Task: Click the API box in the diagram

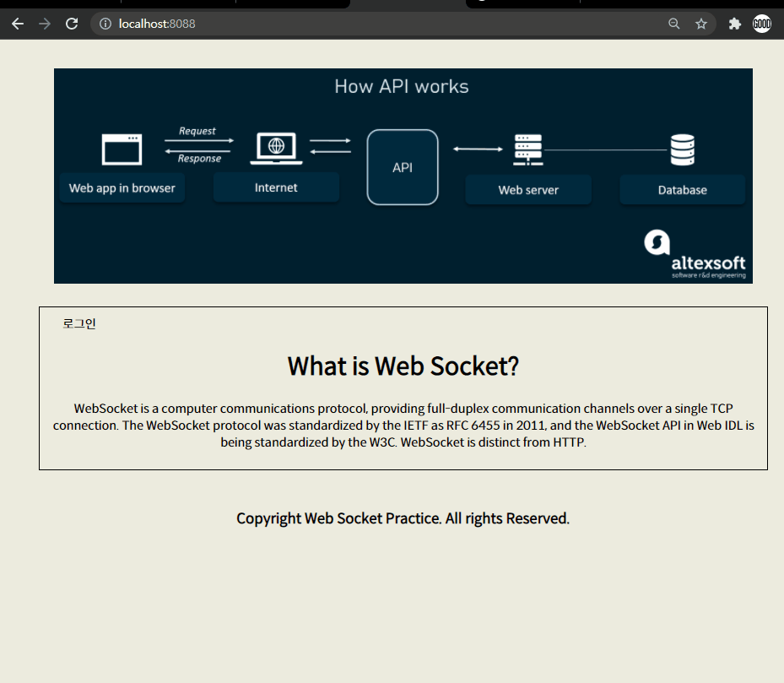Action: [x=403, y=167]
